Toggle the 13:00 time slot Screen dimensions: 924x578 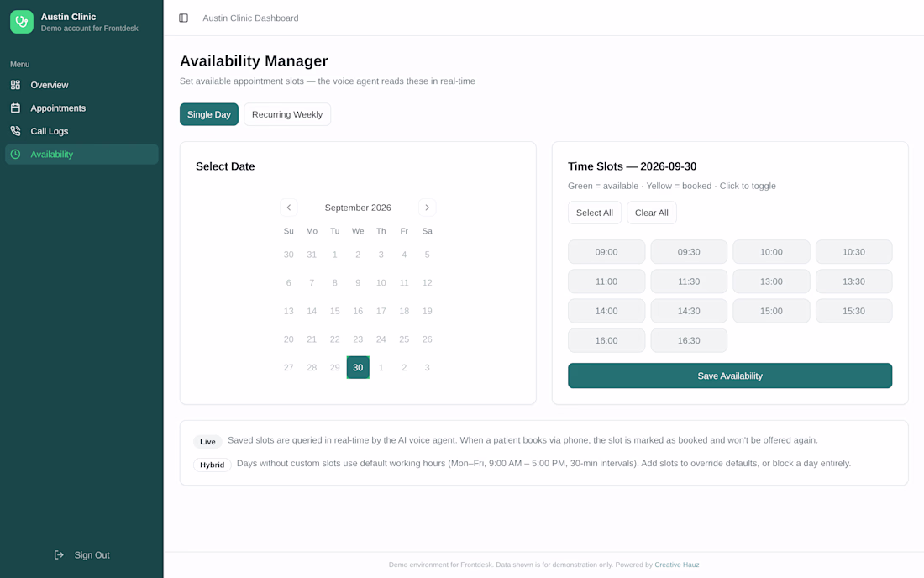click(x=771, y=281)
